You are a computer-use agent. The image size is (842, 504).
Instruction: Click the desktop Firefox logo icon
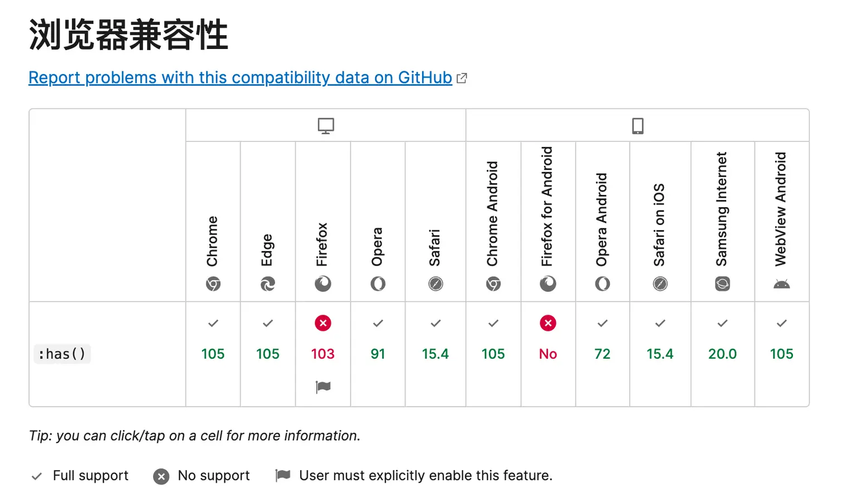(x=323, y=284)
